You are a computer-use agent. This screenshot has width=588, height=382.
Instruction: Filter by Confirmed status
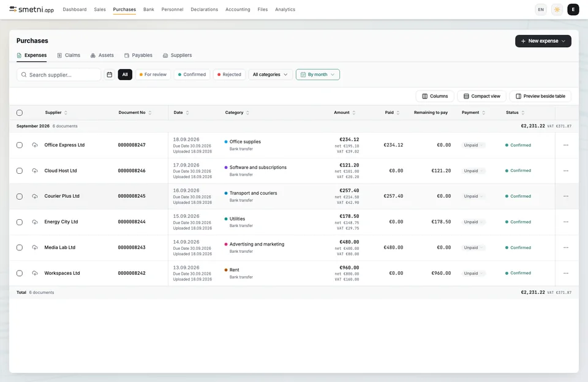click(x=192, y=75)
